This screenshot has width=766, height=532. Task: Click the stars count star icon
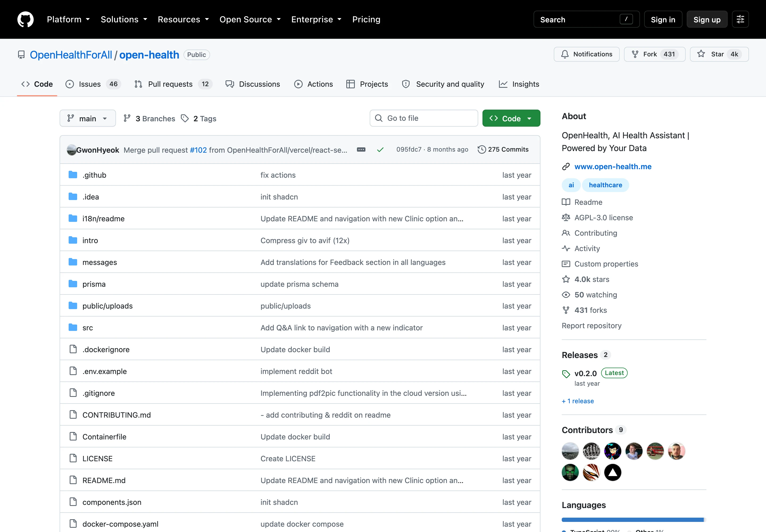pos(566,279)
